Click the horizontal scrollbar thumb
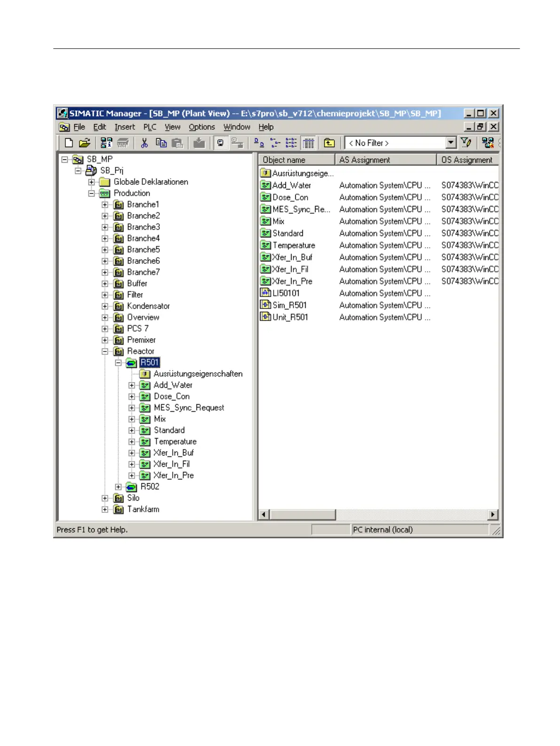 [x=303, y=515]
